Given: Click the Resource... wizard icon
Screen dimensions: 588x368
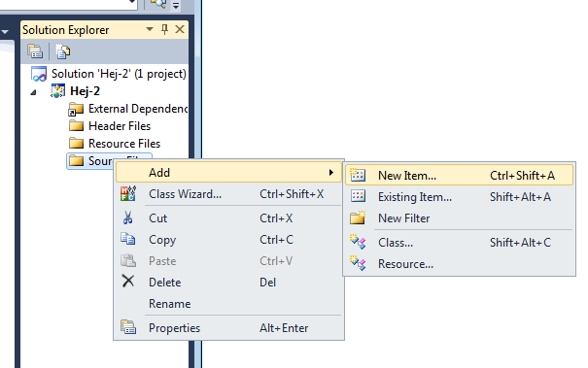Looking at the screenshot, I should coord(358,263).
